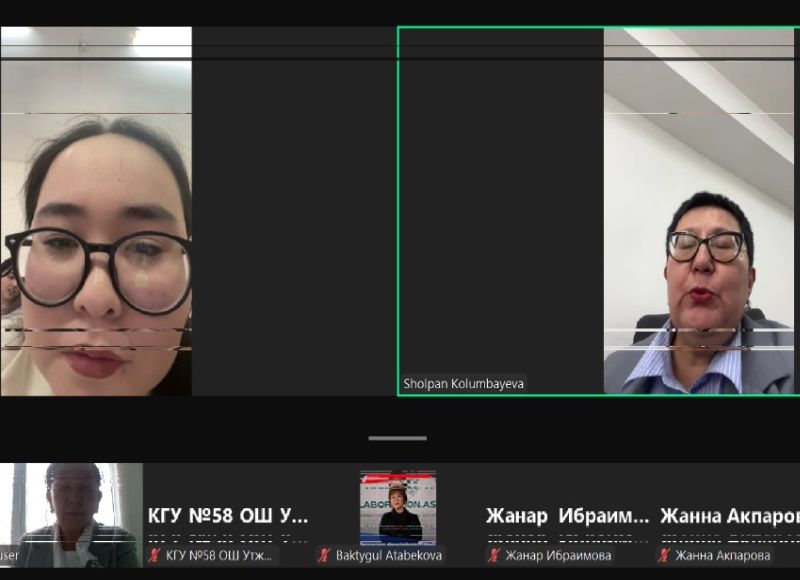Select the large Жанна Акпаров tile title
The height and width of the screenshot is (580, 800).
tap(730, 516)
